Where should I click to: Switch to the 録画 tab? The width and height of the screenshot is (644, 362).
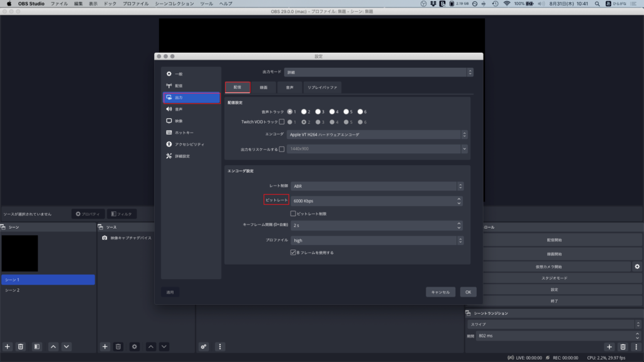[264, 87]
